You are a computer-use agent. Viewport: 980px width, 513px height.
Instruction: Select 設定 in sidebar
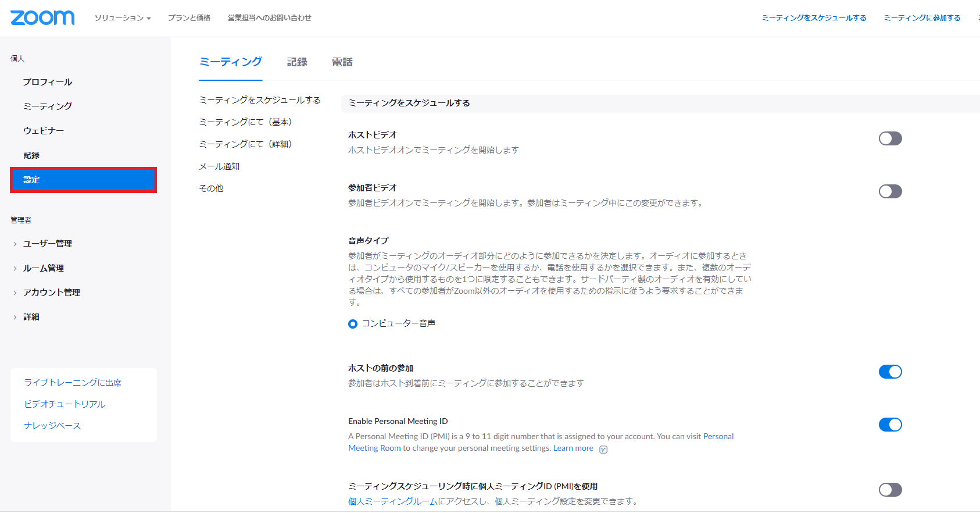pyautogui.click(x=84, y=180)
